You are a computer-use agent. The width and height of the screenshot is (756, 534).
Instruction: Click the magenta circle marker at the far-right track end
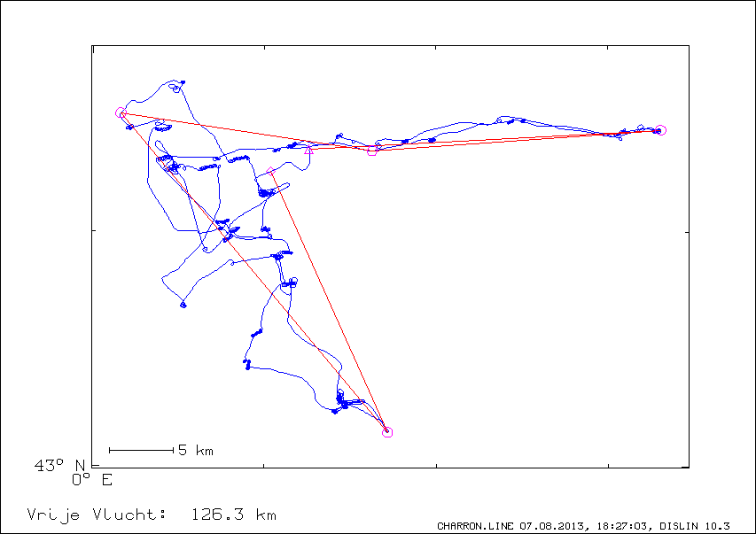point(660,130)
